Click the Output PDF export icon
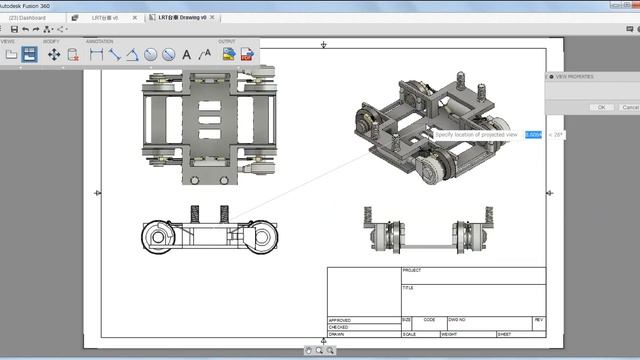The image size is (640, 360). 247,54
